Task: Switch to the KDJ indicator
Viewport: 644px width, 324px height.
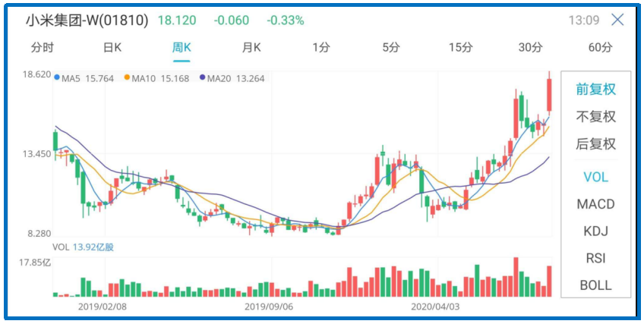Action: pos(595,231)
